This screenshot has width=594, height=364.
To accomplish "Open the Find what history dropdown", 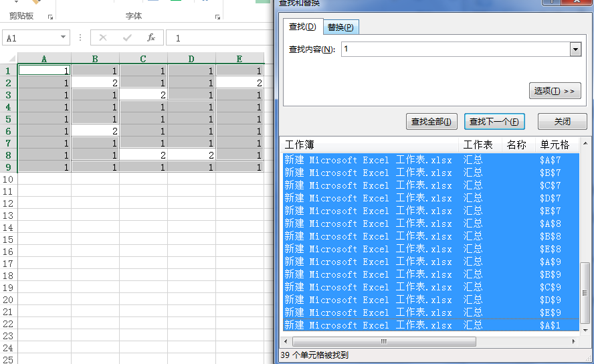I will [x=575, y=50].
